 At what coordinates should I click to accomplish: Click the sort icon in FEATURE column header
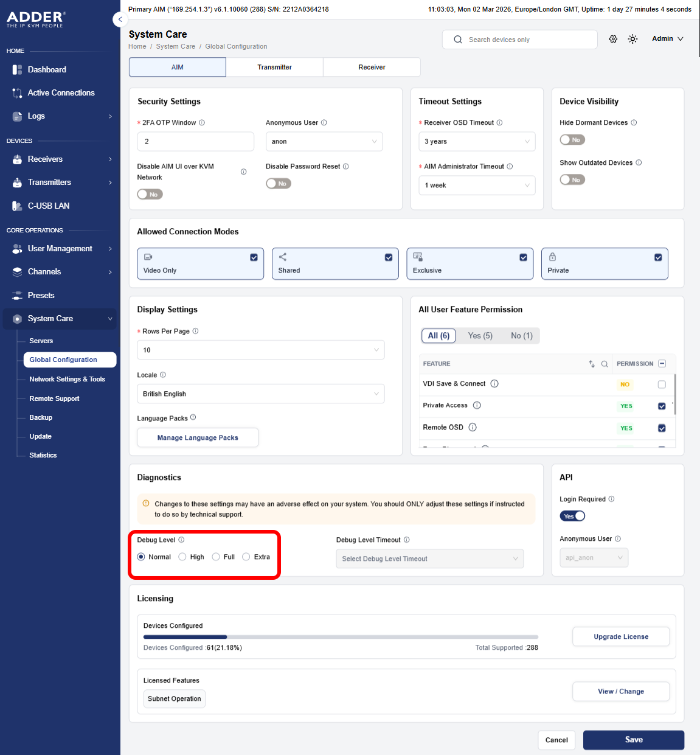[x=592, y=364]
